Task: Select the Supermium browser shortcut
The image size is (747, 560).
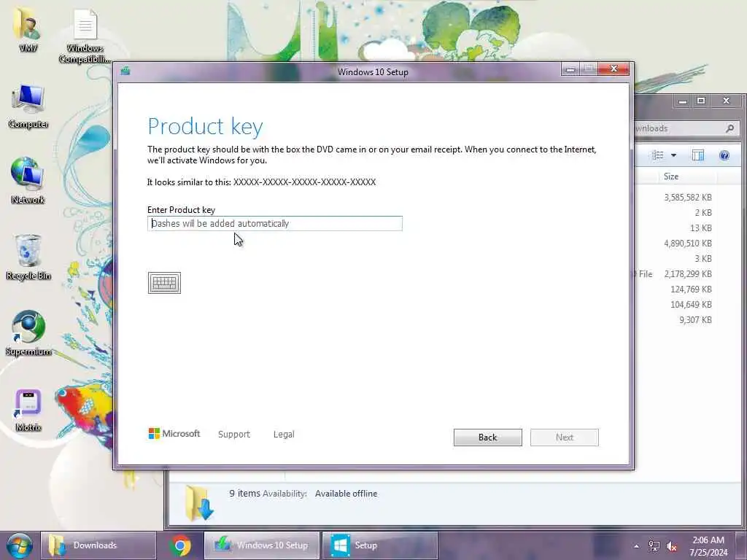Action: coord(28,333)
